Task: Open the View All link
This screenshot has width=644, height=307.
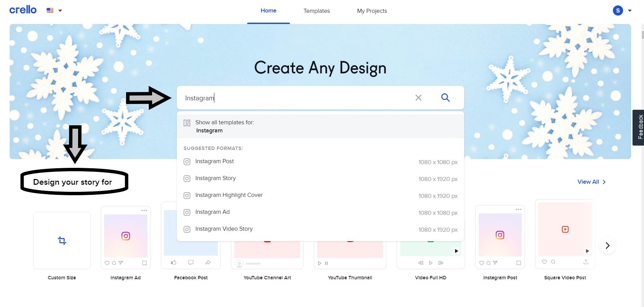Action: tap(592, 182)
